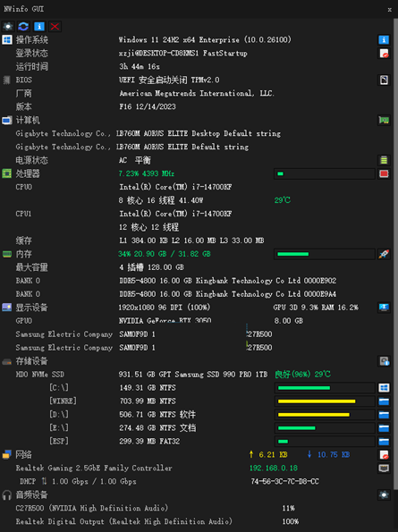Click the American Megatrends International, LLC. text

[x=197, y=93]
